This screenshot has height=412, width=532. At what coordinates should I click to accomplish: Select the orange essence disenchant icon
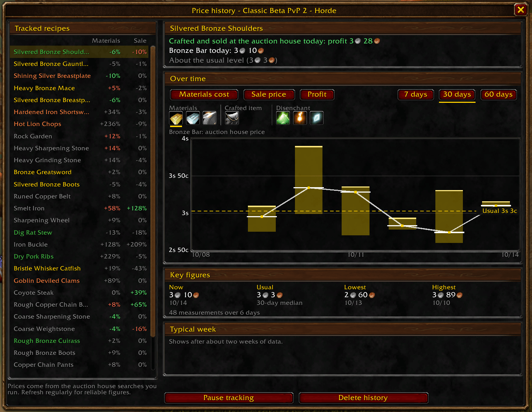coord(300,118)
